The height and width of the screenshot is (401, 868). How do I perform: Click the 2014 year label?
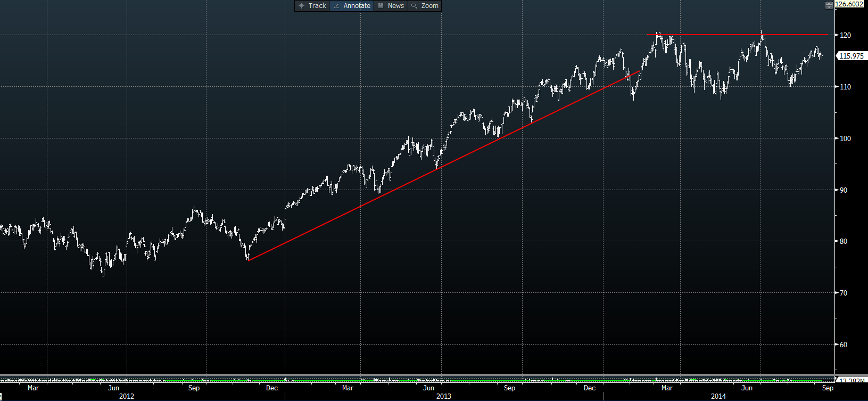pyautogui.click(x=718, y=396)
